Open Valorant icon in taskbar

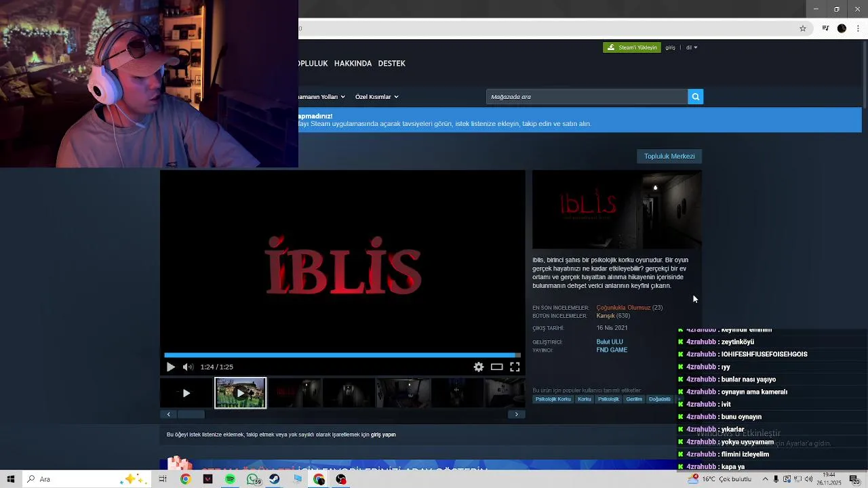(x=208, y=479)
